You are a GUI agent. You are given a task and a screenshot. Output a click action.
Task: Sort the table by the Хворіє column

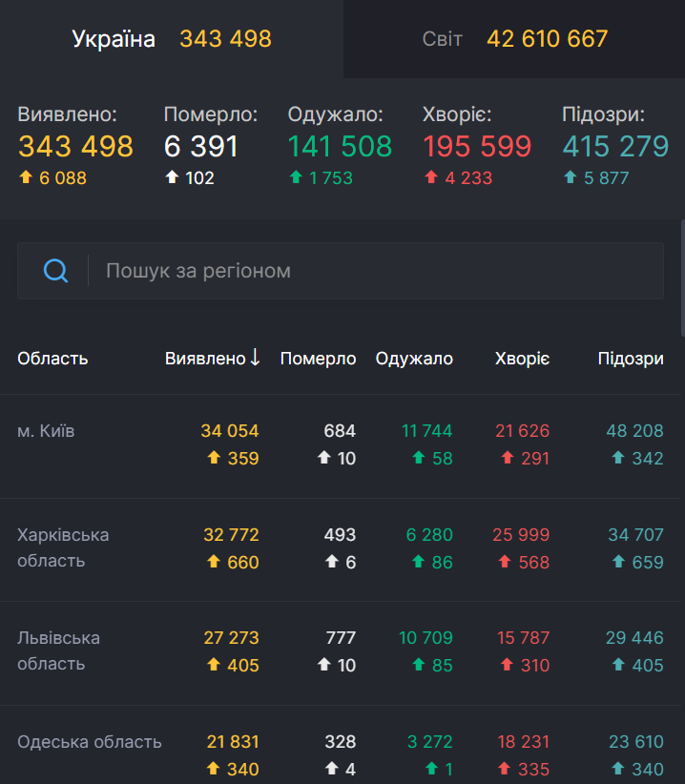pos(522,358)
